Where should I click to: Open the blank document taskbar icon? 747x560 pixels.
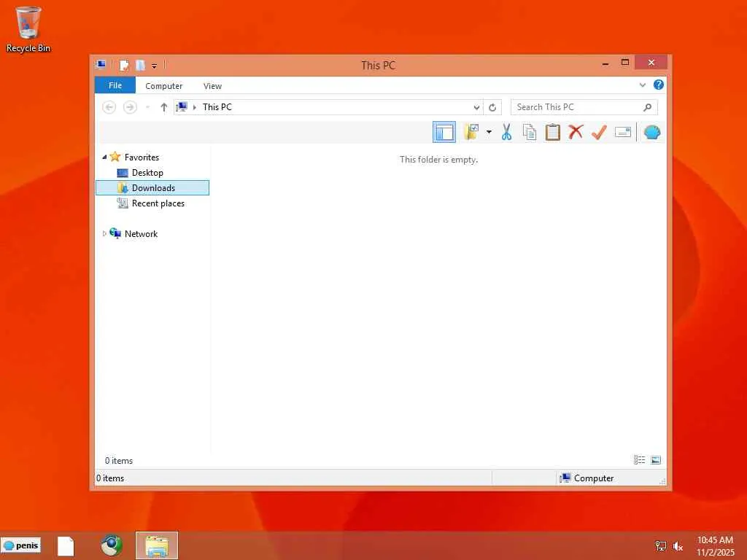pos(66,545)
